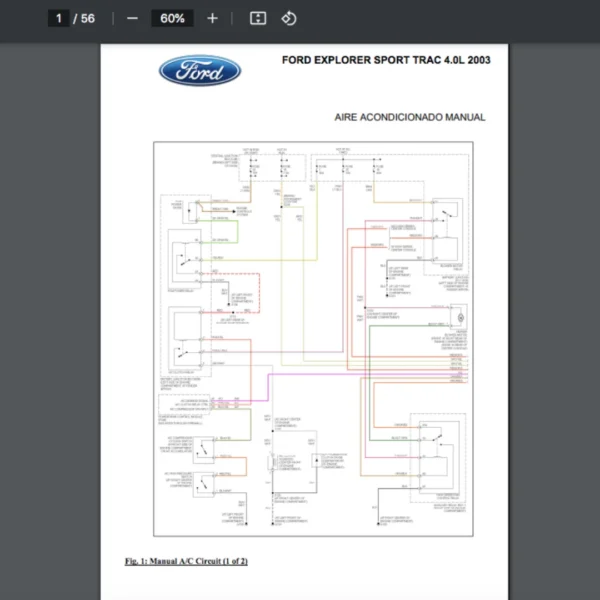
Task: Click the blower motor circle symbol in diagram
Action: coord(460,316)
